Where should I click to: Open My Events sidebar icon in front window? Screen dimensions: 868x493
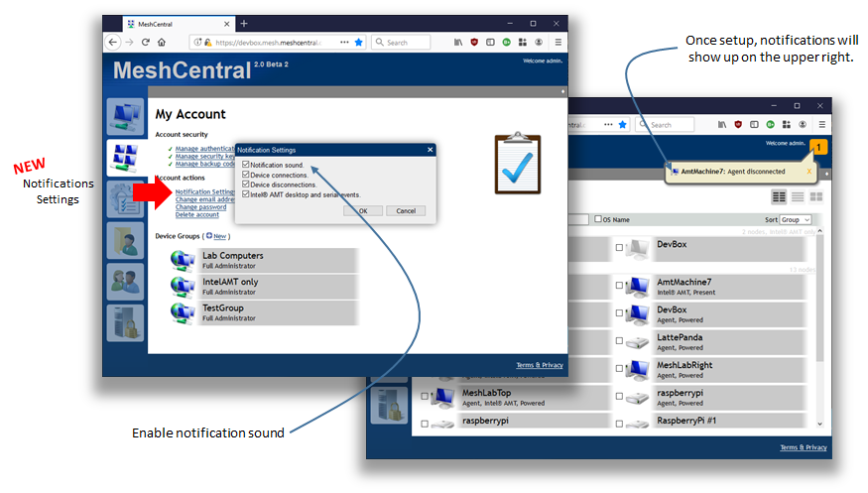coord(126,199)
